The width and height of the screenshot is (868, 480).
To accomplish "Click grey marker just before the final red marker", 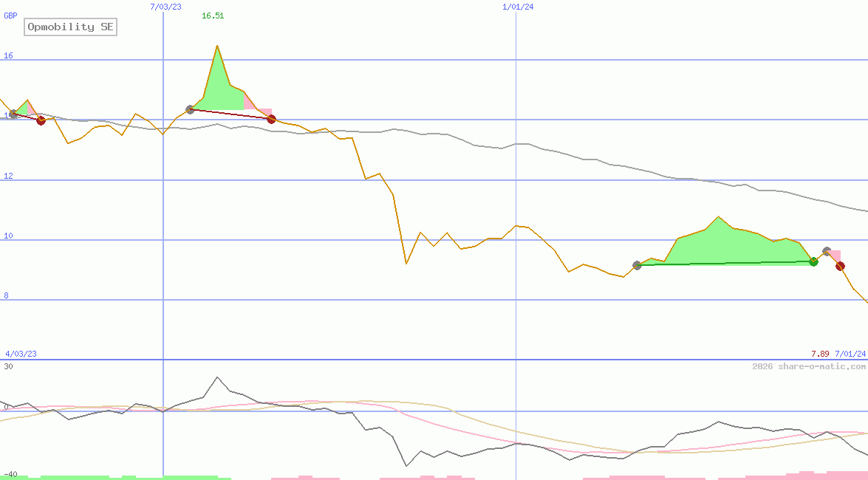I will (x=827, y=252).
